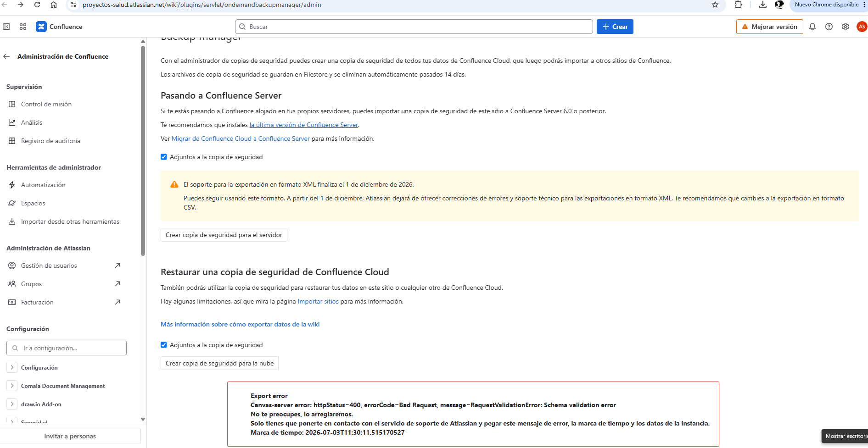
Task: Open Automatización admin tool
Action: click(x=43, y=185)
